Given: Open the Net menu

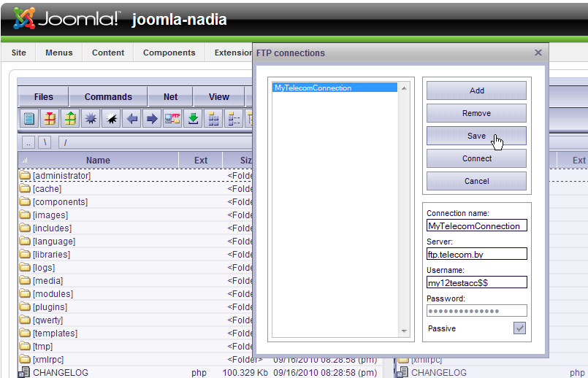Looking at the screenshot, I should click(x=171, y=96).
